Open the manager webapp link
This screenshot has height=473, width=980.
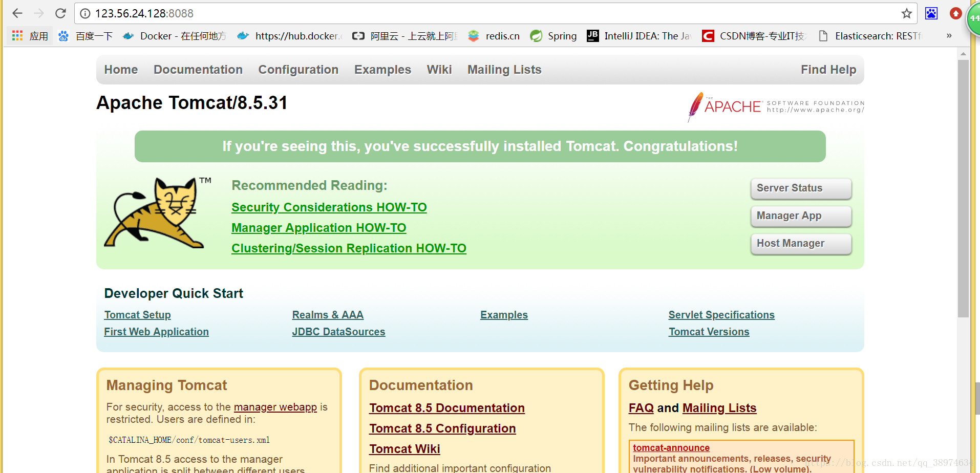(x=275, y=407)
